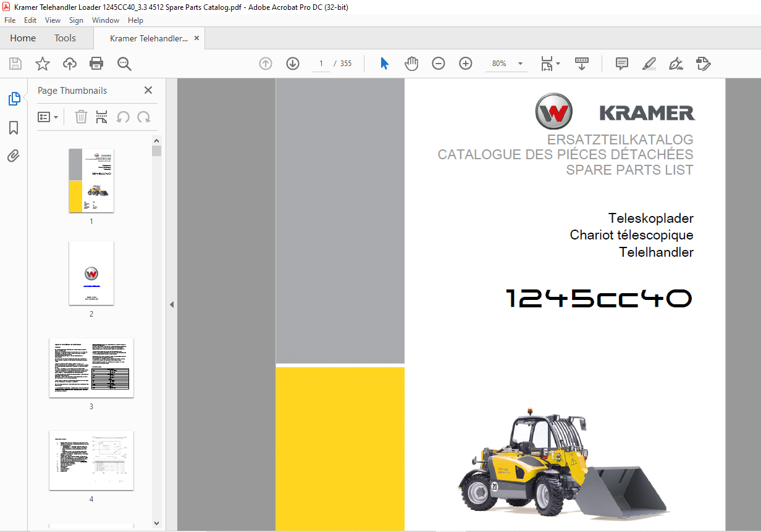The image size is (761, 532).
Task: Select page 1 thumbnail
Action: click(91, 180)
